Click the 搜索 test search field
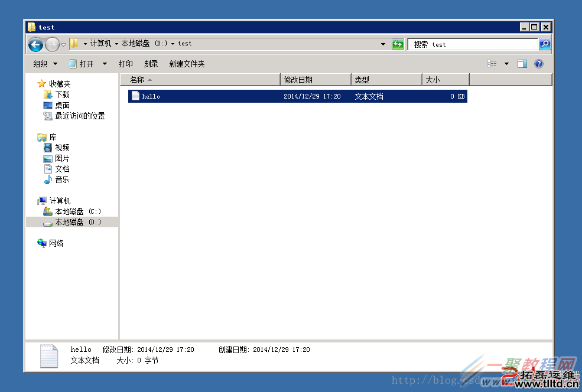582x392 pixels. pos(473,44)
